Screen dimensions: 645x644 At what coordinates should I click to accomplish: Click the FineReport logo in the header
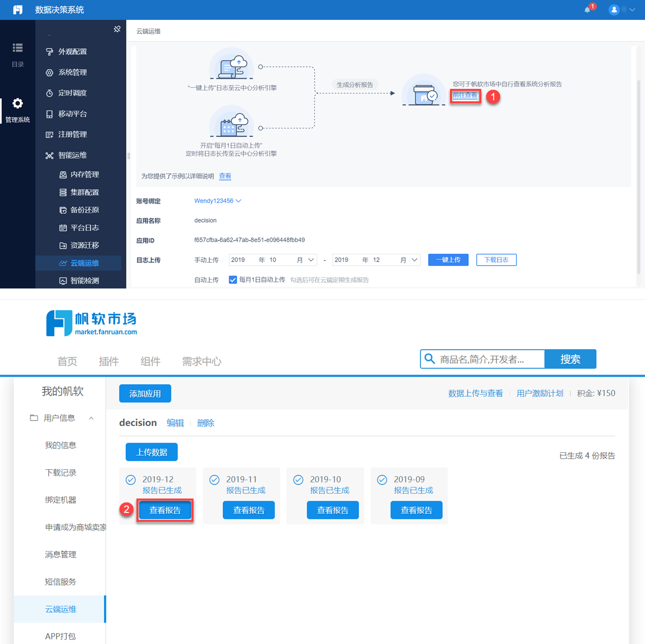[x=18, y=9]
